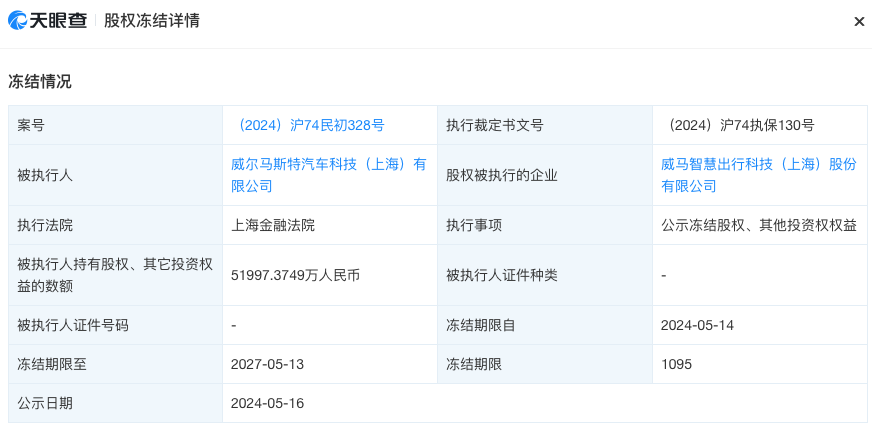Click the 公示日期 label cell

click(116, 403)
